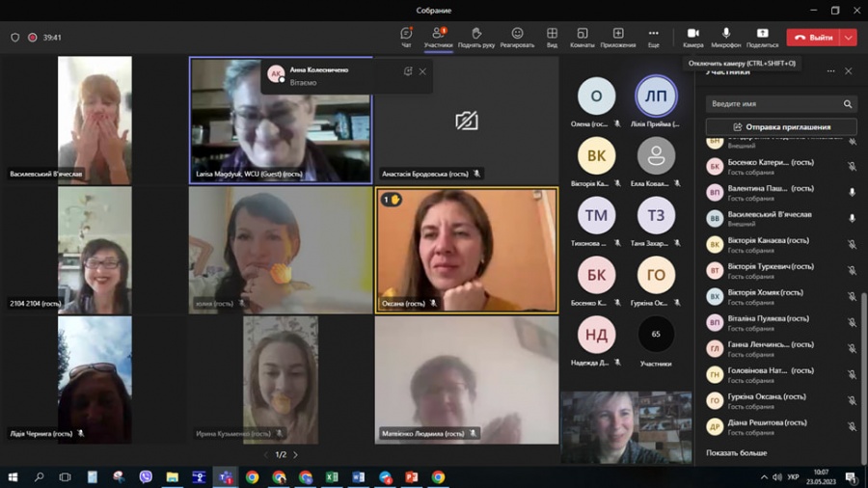
Task: Switch input language УКР indicator
Action: tap(794, 477)
